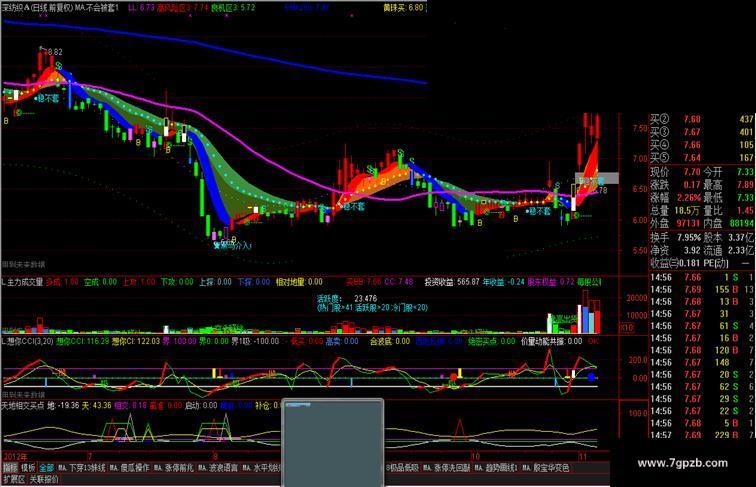Open the 涨停洗回踩 indicator tab

pos(446,468)
